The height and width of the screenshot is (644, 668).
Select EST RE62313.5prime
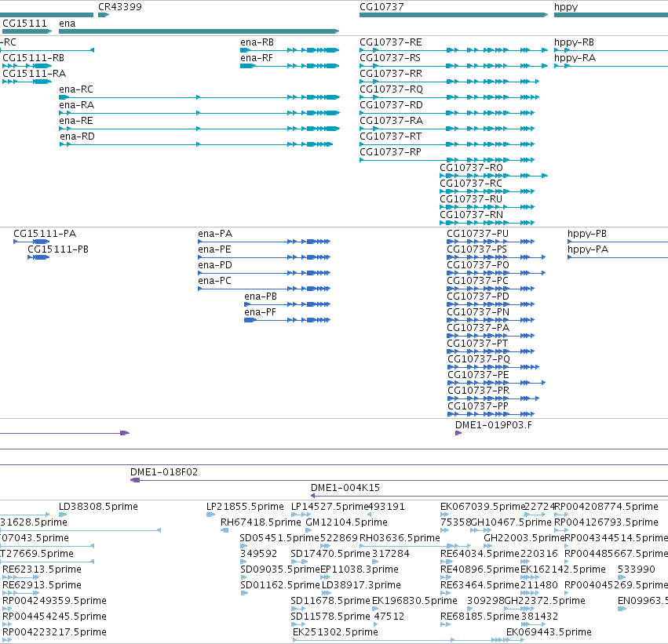(21, 577)
